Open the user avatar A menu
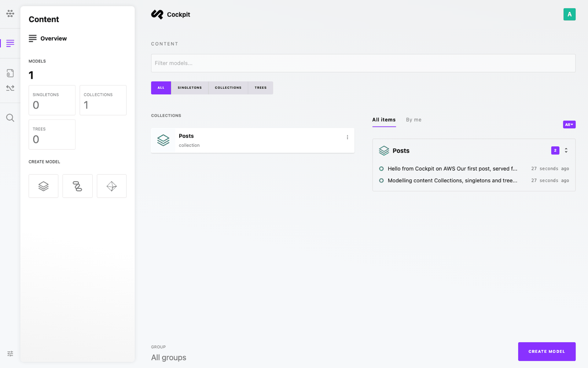 [570, 14]
